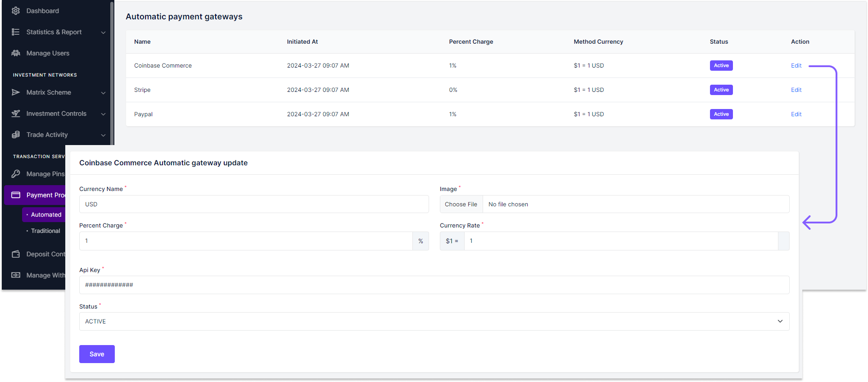Open the Matrix Scheme menu
This screenshot has width=868, height=382.
tap(49, 92)
